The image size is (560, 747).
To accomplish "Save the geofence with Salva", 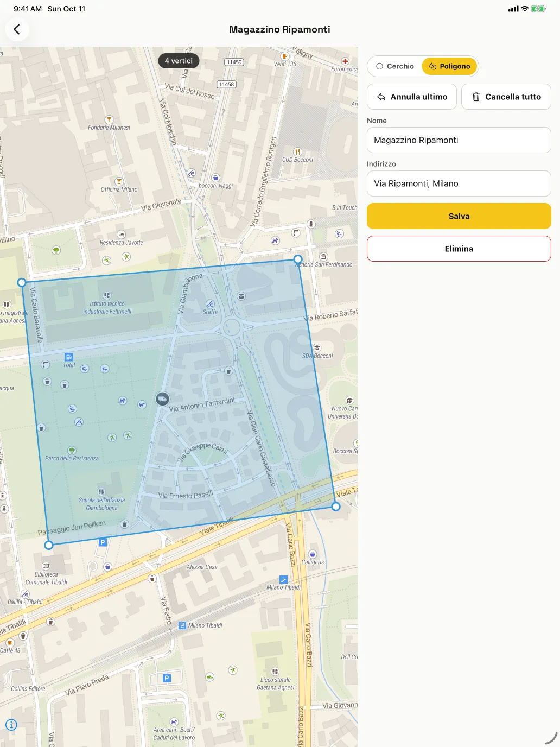I will click(x=459, y=216).
